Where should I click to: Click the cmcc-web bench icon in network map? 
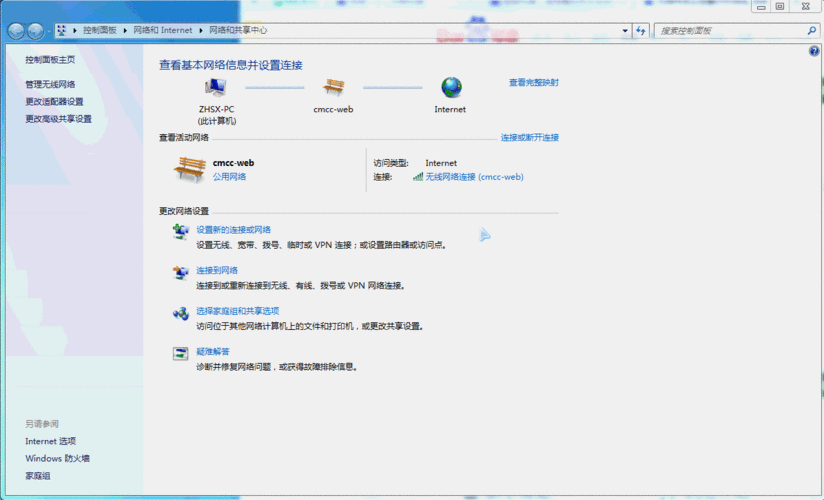click(x=333, y=87)
